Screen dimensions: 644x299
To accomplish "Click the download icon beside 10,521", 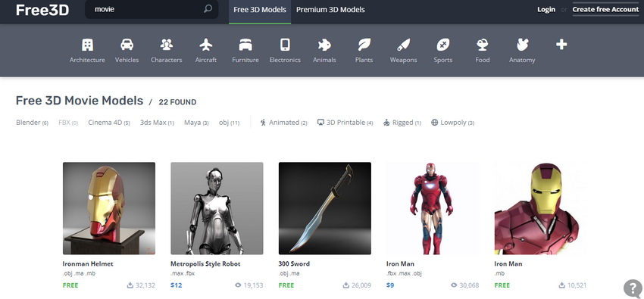I will [x=562, y=285].
